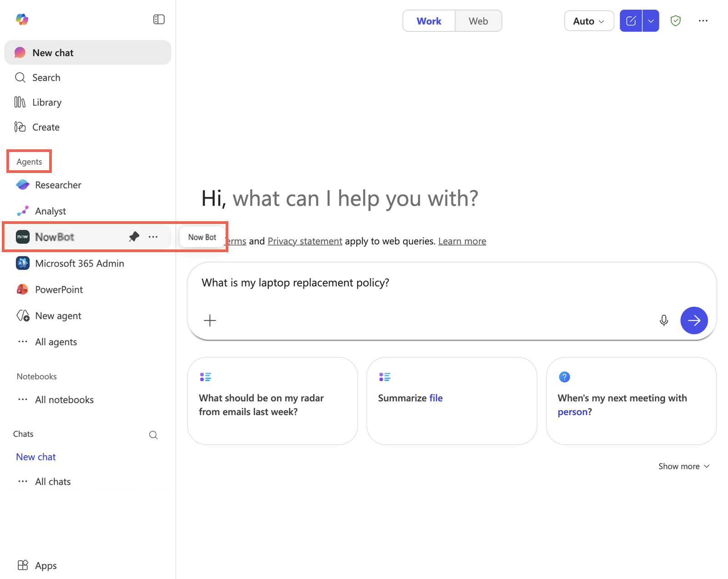Switch to the Work tab

pyautogui.click(x=429, y=21)
